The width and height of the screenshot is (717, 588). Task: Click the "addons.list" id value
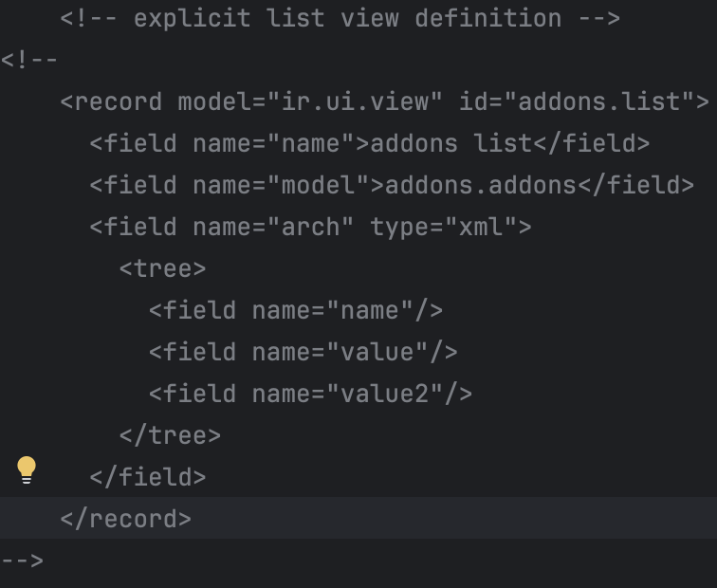tap(599, 101)
